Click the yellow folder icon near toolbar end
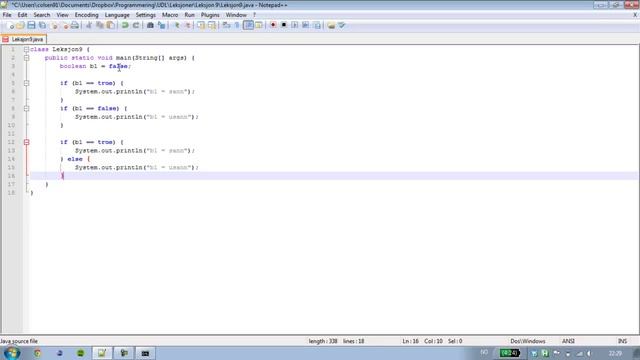Image resolution: width=640 pixels, height=360 pixels. click(331, 25)
